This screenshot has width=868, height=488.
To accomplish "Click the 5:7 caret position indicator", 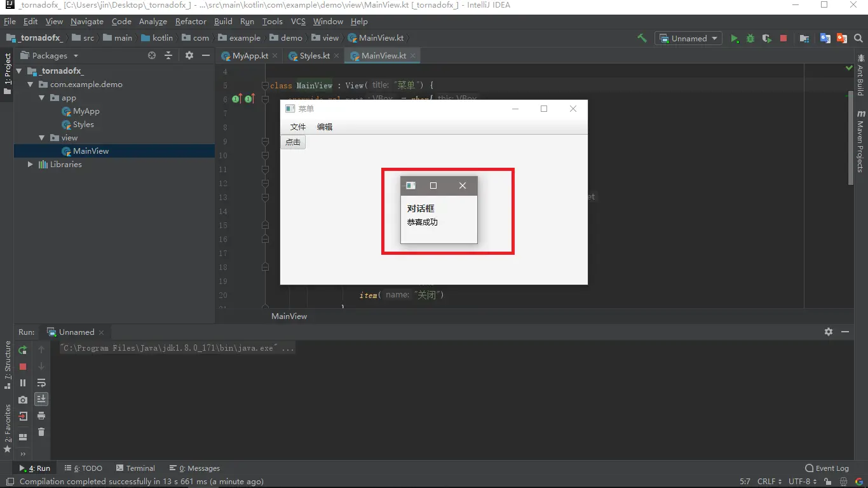I will [745, 482].
